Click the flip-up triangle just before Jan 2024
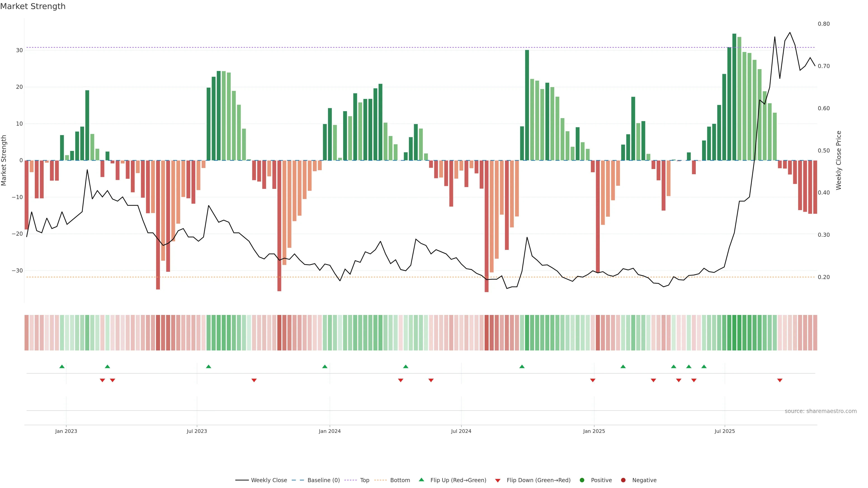The image size is (868, 488). click(x=325, y=366)
